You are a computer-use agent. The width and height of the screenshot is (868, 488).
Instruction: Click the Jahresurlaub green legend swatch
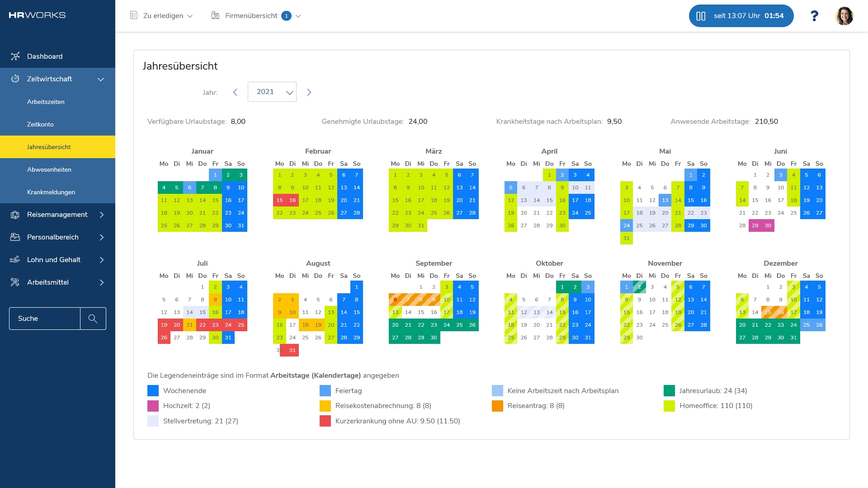point(669,390)
